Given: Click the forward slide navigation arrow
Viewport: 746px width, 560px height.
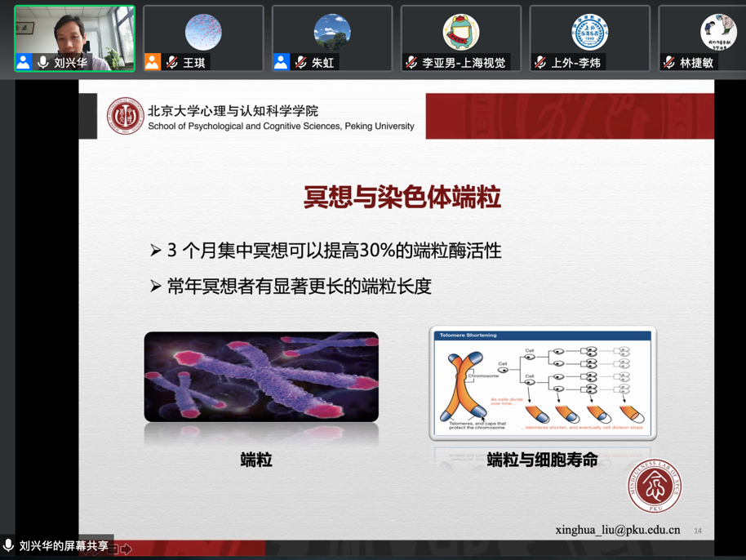Looking at the screenshot, I should 127,549.
